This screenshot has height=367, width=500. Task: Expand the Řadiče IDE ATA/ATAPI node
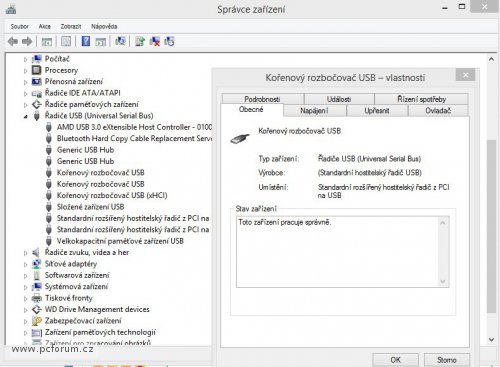coord(25,94)
